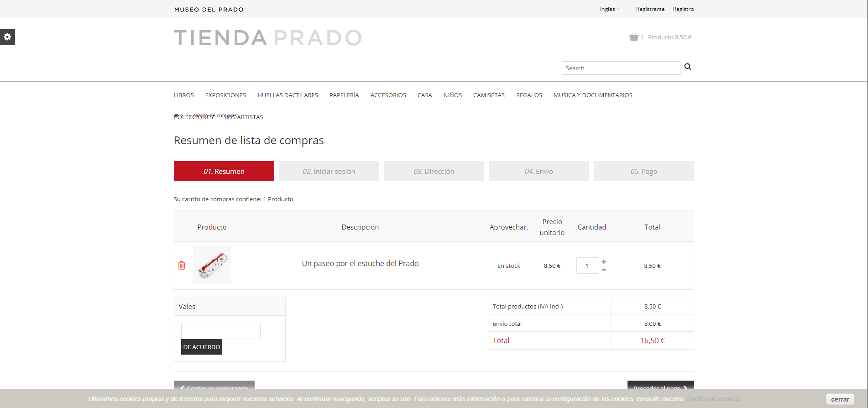Select the 03. Dirección step
Image resolution: width=868 pixels, height=408 pixels.
[434, 171]
